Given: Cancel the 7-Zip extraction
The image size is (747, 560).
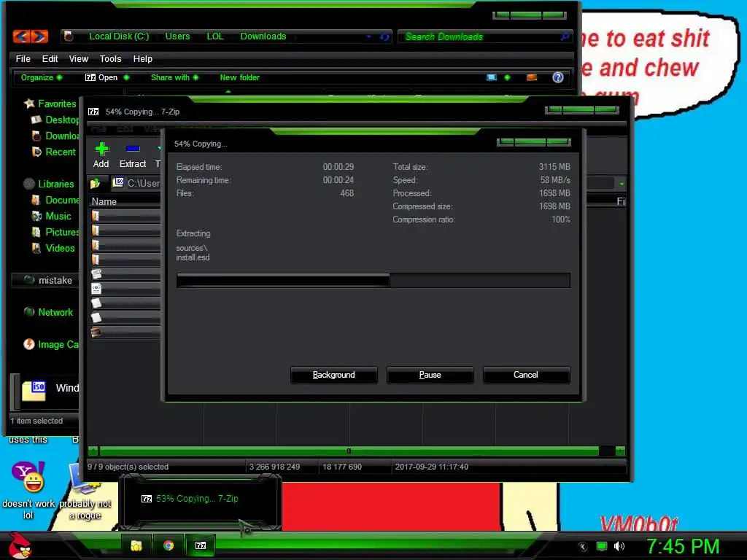Looking at the screenshot, I should [x=526, y=375].
